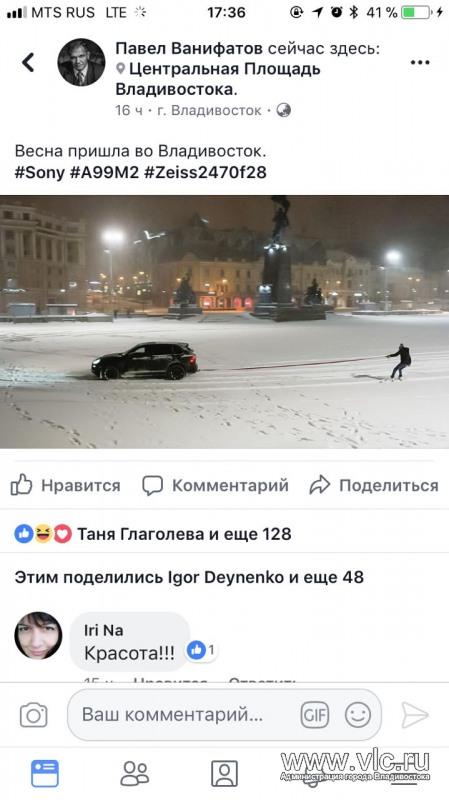449x800 pixels.
Task: Tap the public globe privacy icon
Action: tap(284, 110)
